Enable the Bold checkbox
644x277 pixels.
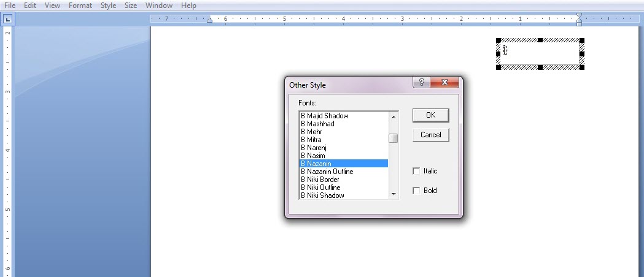coord(417,191)
